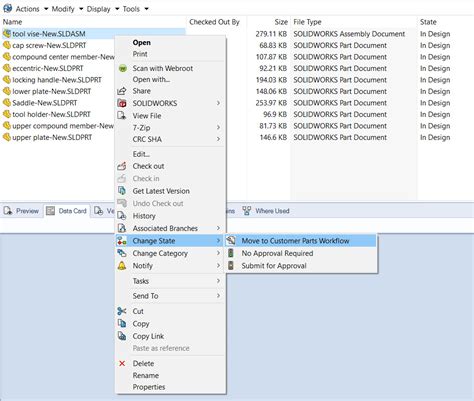Click the Cut scissors icon

coord(122,311)
